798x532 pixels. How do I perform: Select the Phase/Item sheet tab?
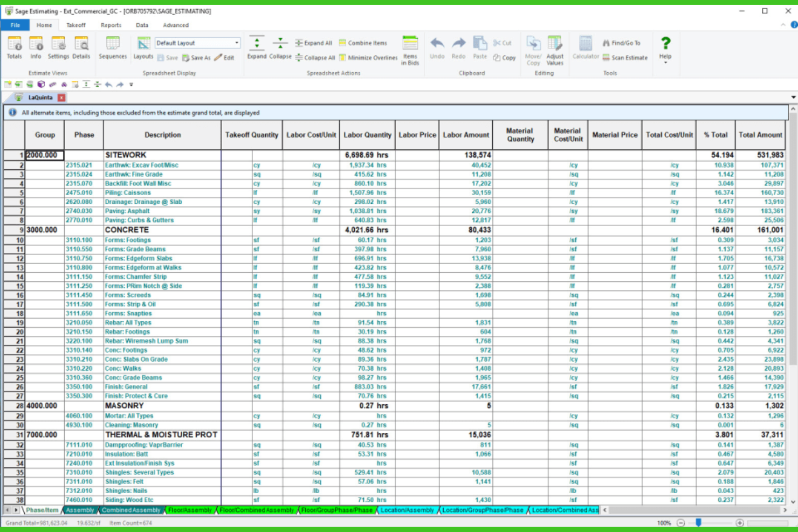42,510
